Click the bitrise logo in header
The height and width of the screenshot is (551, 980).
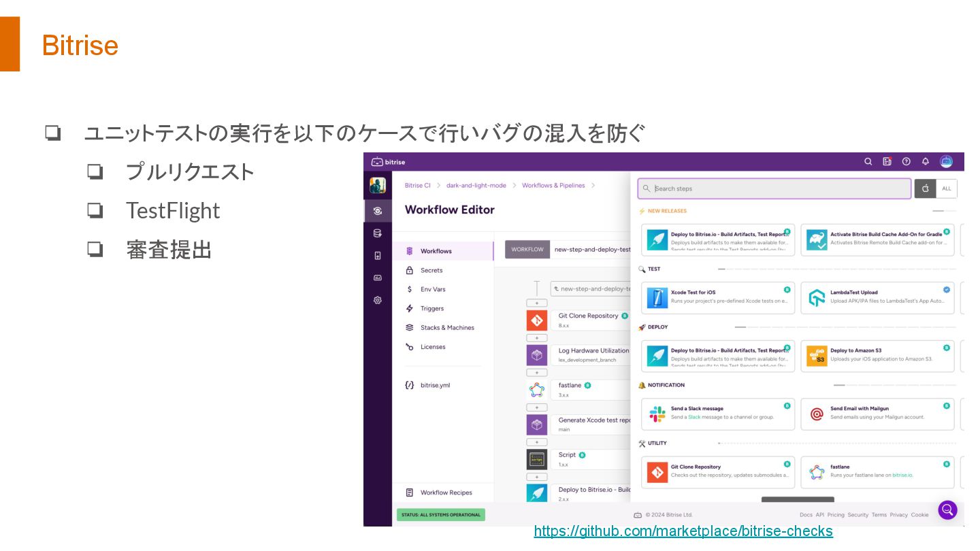pyautogui.click(x=388, y=162)
